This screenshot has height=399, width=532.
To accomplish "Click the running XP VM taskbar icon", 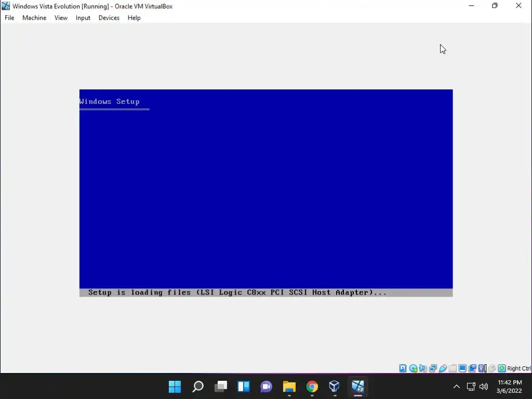I will [357, 387].
